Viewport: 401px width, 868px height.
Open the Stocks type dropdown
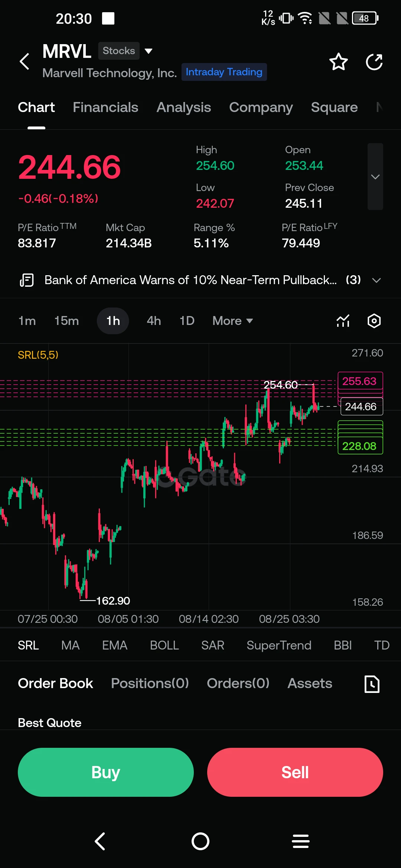125,51
